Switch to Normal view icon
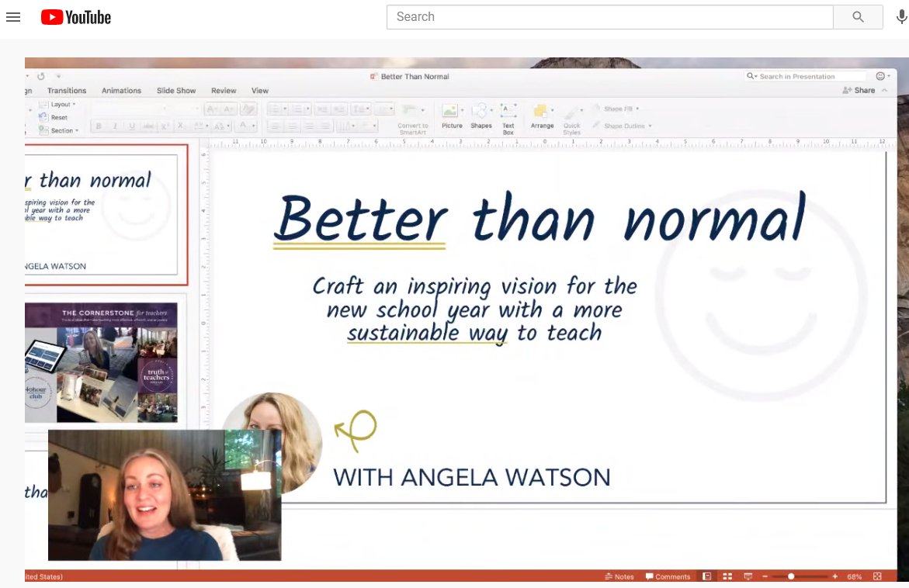This screenshot has height=588, width=909. tap(706, 576)
